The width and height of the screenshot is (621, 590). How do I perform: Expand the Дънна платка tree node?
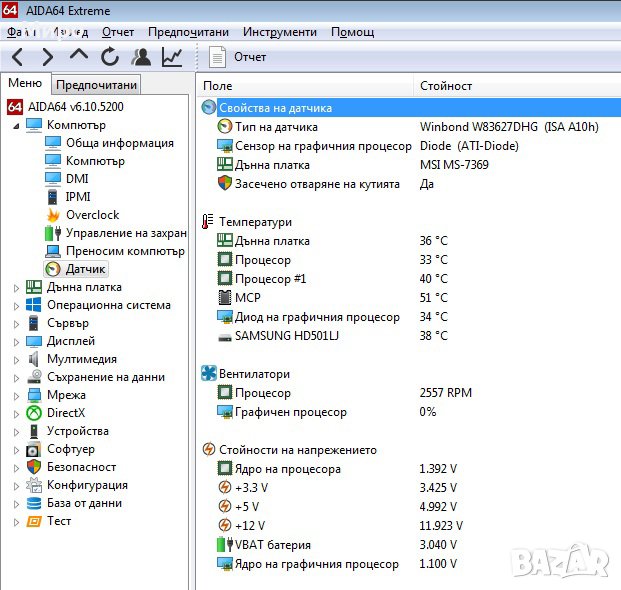(x=16, y=288)
